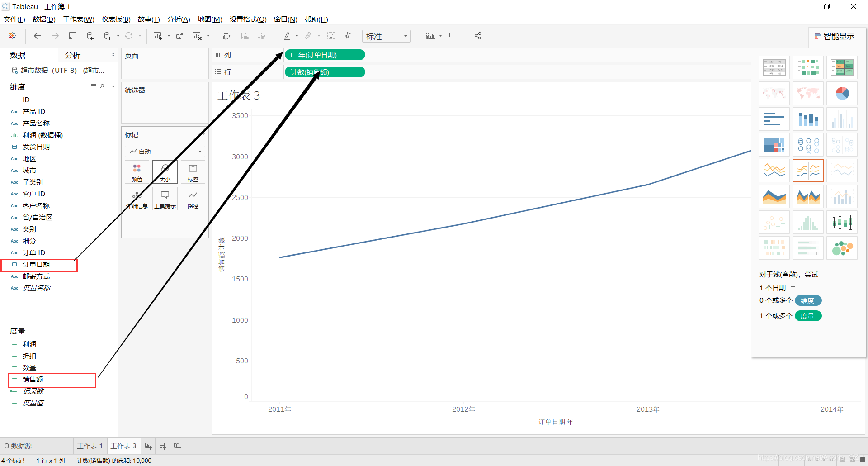Select discrete lines chart in Show Me
The height and width of the screenshot is (466, 868).
[x=808, y=171]
